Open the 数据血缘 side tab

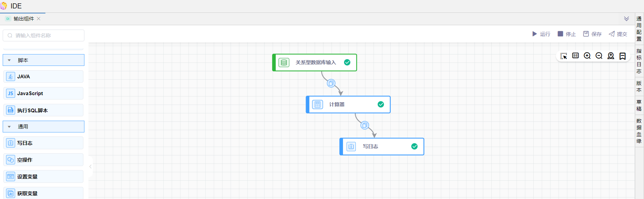[639, 131]
